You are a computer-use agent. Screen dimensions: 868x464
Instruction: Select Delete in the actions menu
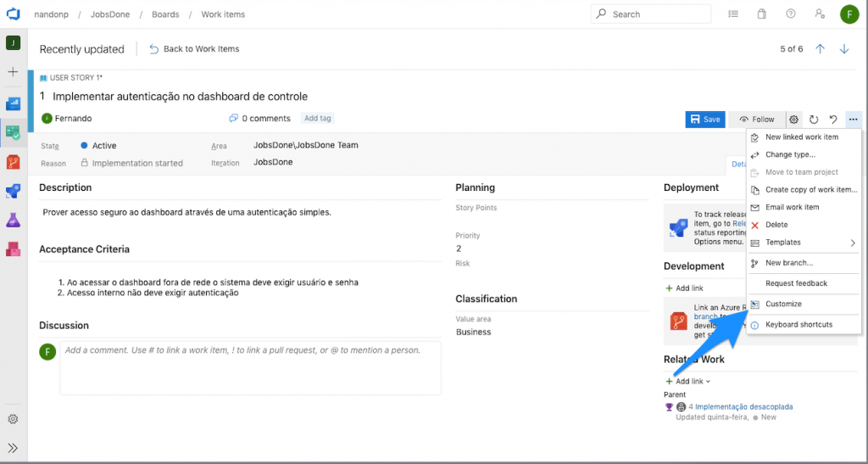tap(804, 225)
